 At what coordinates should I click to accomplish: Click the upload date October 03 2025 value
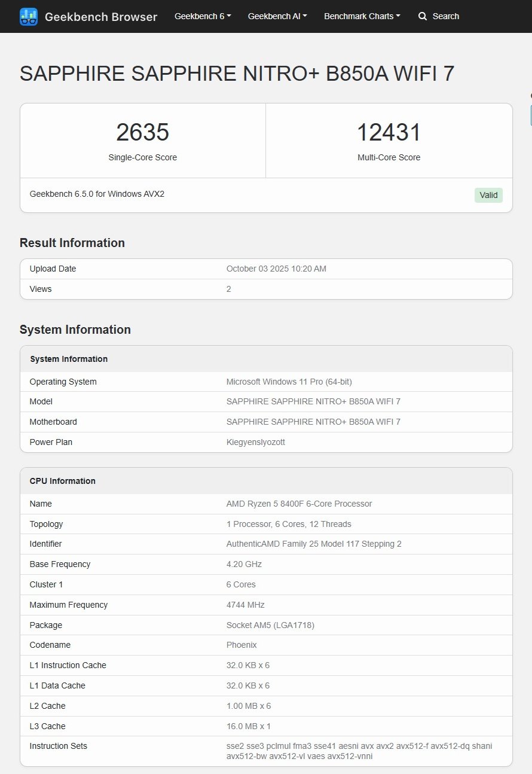click(x=276, y=269)
